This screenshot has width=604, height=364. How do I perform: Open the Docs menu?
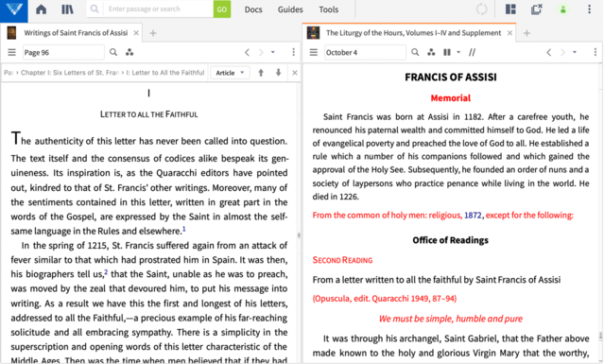[x=253, y=9]
